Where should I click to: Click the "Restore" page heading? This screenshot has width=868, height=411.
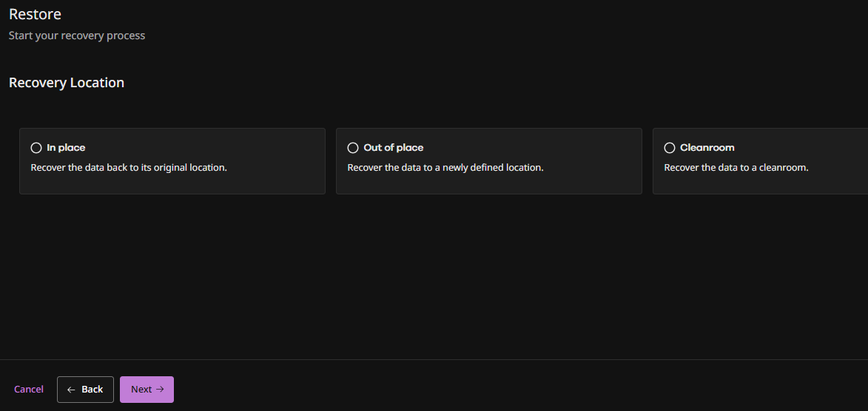coord(35,14)
